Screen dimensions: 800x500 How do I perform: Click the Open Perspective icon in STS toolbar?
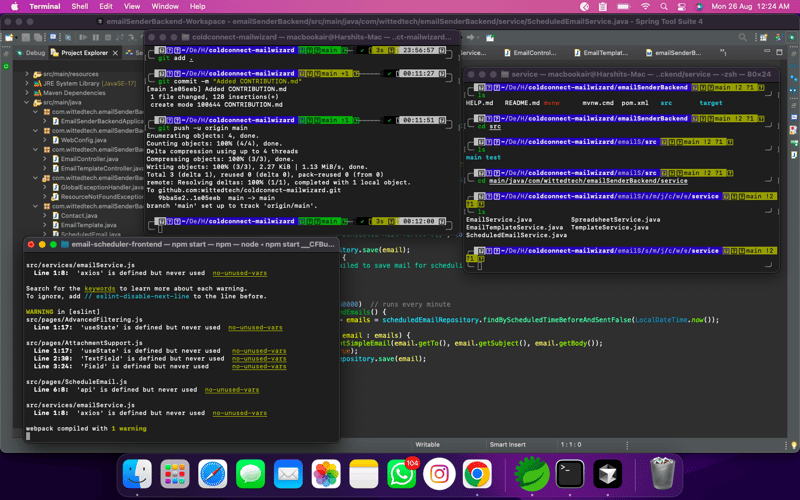coord(764,37)
